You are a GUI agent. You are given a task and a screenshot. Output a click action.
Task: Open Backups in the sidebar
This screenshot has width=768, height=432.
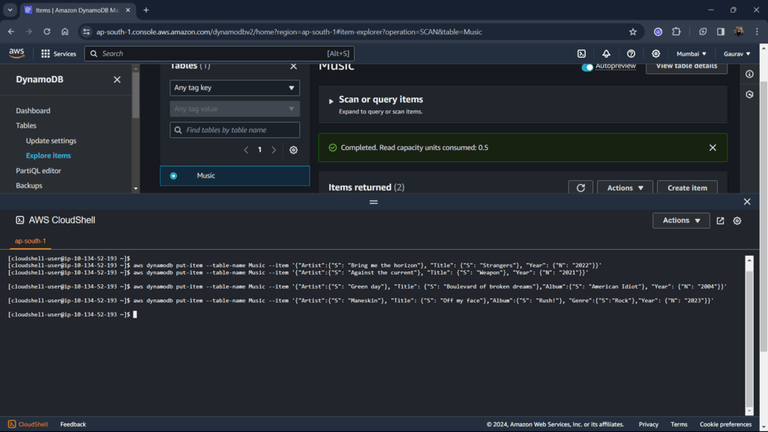[x=29, y=186]
